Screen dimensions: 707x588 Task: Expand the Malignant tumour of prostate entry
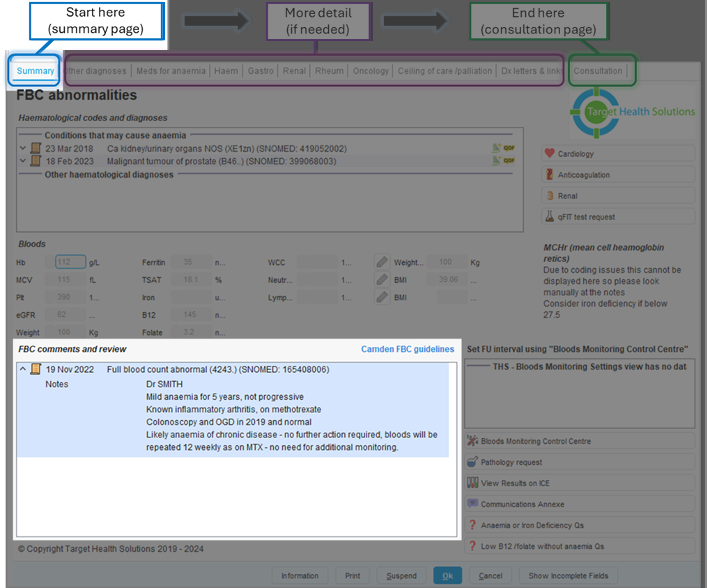(x=23, y=161)
